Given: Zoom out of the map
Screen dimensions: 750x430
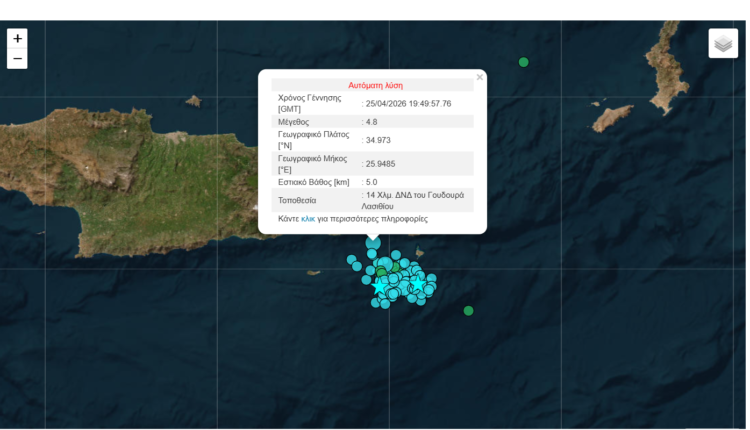Looking at the screenshot, I should [x=18, y=59].
